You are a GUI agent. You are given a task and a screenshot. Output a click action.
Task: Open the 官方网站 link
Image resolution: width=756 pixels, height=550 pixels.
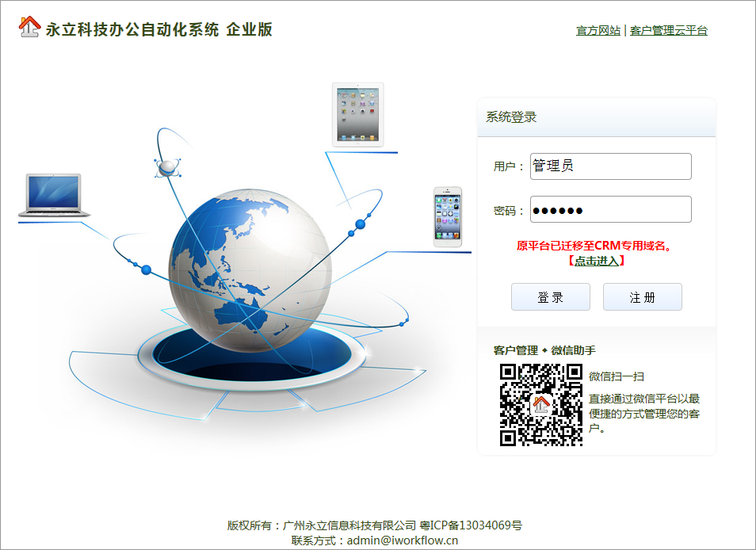[x=598, y=30]
